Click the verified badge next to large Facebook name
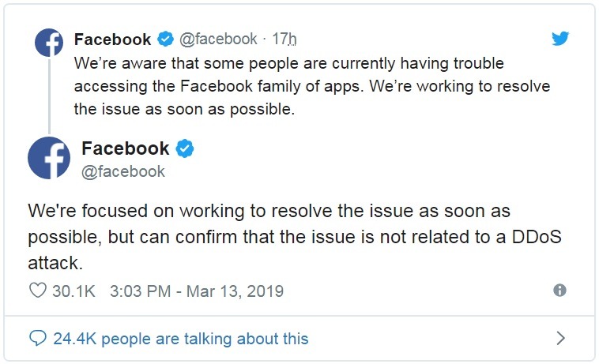Viewport: 599px width, 364px height. 185,148
